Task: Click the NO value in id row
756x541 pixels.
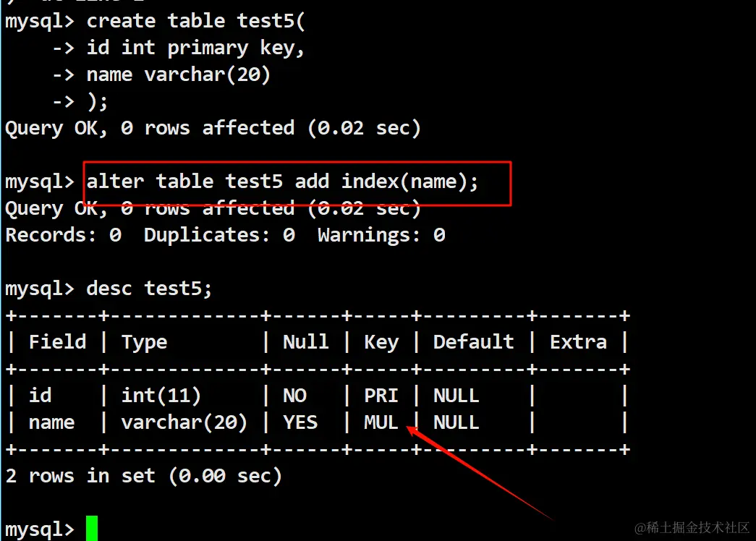Action: tap(294, 396)
